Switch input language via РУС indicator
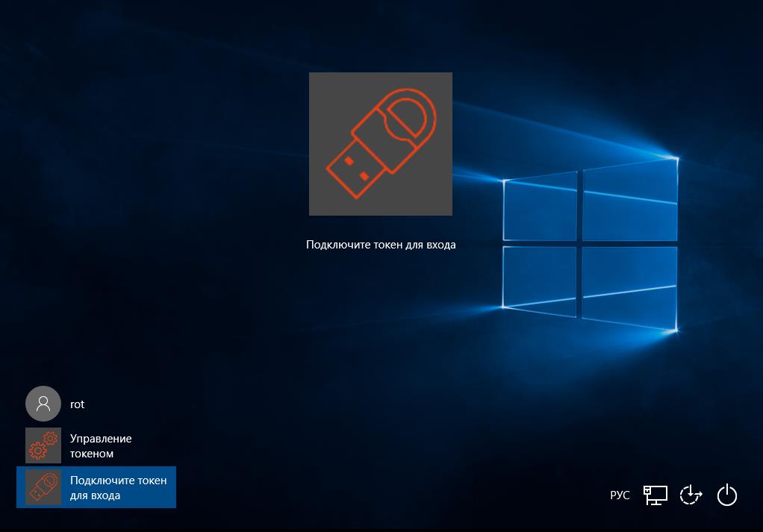763x532 pixels. click(x=620, y=495)
